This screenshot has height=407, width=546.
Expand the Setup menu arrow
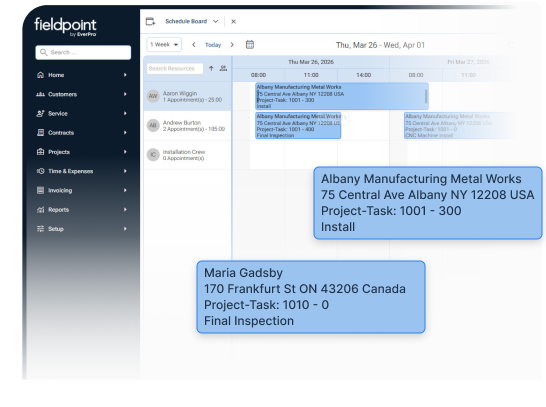[125, 229]
